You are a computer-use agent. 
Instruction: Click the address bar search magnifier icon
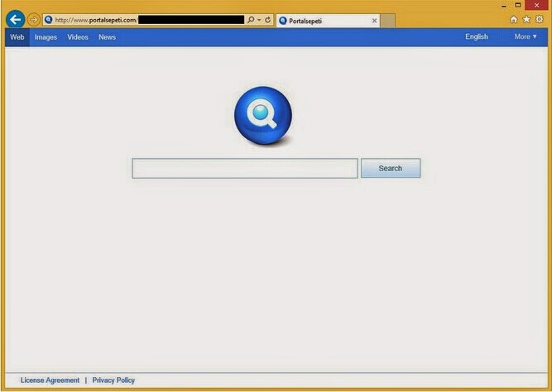coord(251,20)
